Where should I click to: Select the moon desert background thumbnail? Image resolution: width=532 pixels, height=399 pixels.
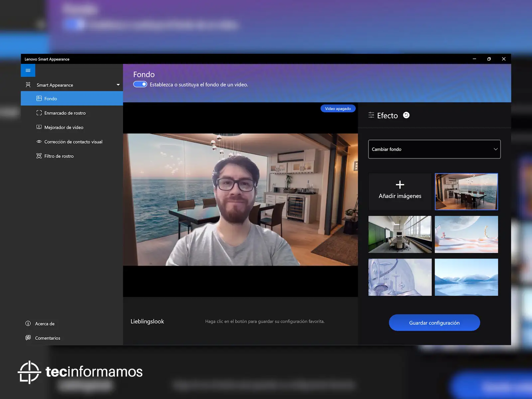466,234
